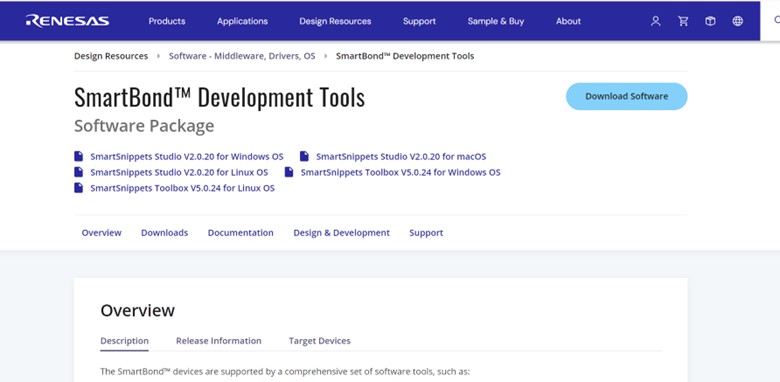Viewport: 780px width, 382px height.
Task: Click file icon beside SmartSnippets Studio Windows OS
Action: (x=79, y=156)
